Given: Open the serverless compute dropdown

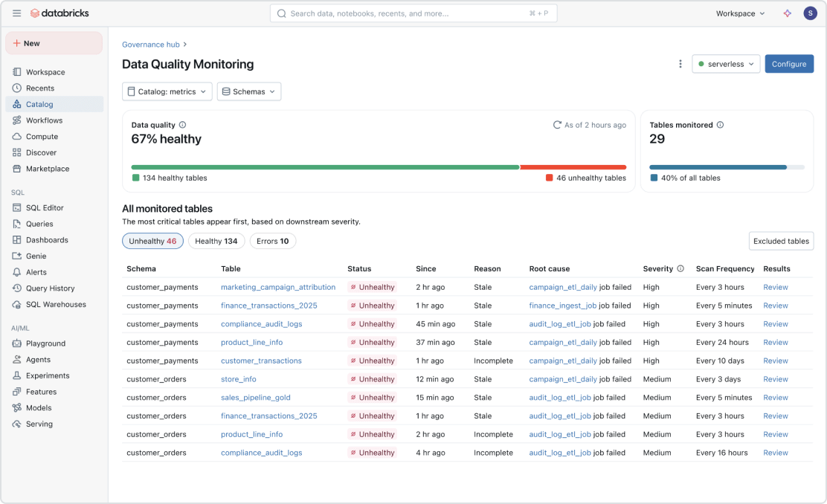Looking at the screenshot, I should [727, 64].
